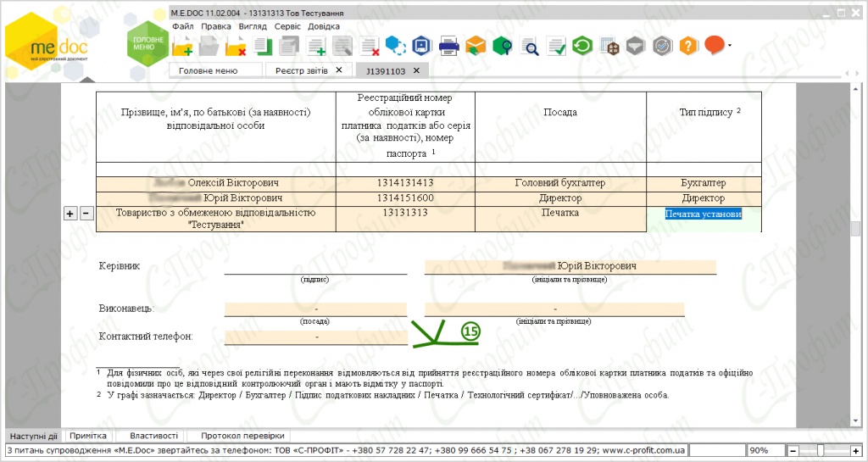Image resolution: width=868 pixels, height=462 pixels.
Task: Open the Наступні дії bottom tab
Action: pos(34,436)
